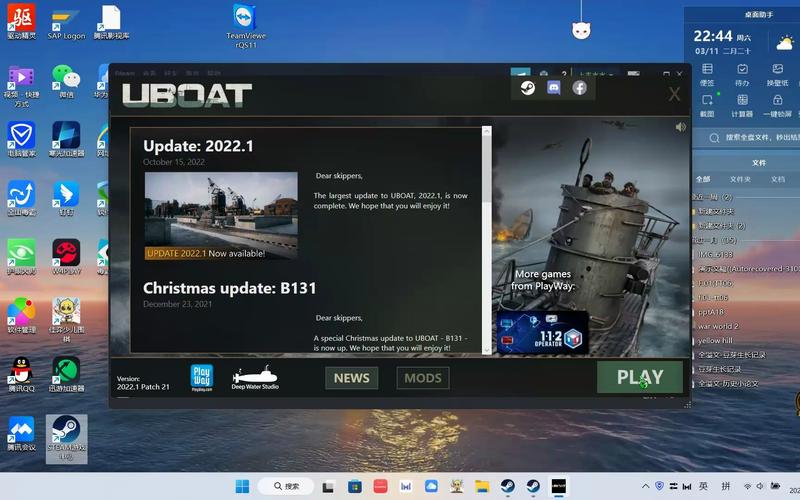Expand the hidden system tray icons chevron
Viewport: 800px width, 500px height.
[644, 486]
